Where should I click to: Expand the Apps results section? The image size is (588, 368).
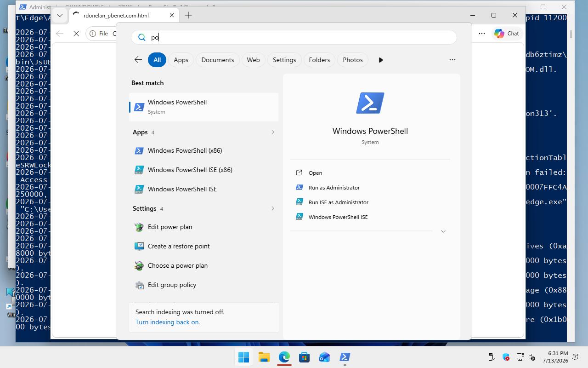pos(273,132)
